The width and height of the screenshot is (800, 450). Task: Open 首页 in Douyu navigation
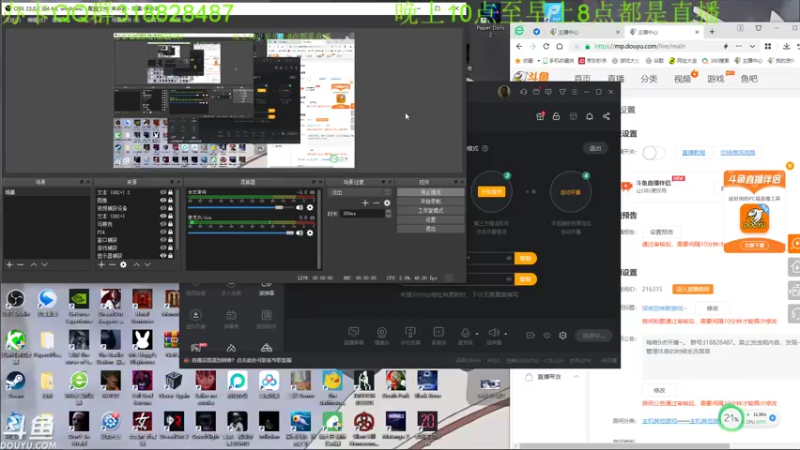(x=582, y=79)
